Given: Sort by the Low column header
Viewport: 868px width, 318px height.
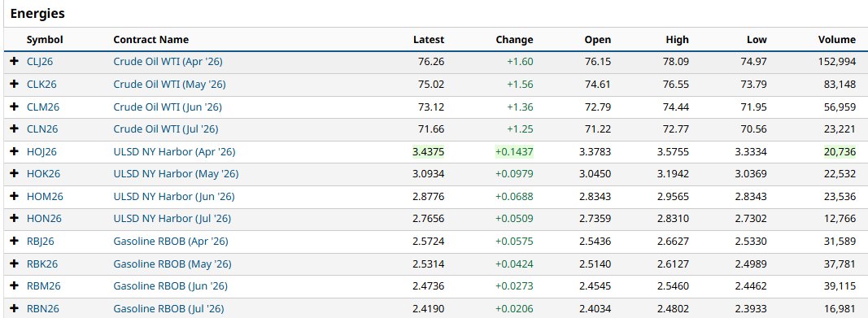Looking at the screenshot, I should 757,40.
